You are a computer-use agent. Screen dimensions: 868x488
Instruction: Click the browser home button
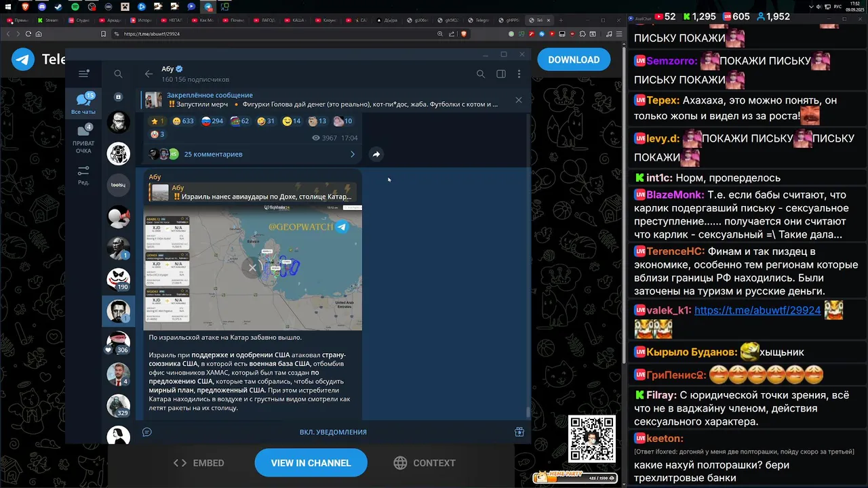click(39, 34)
